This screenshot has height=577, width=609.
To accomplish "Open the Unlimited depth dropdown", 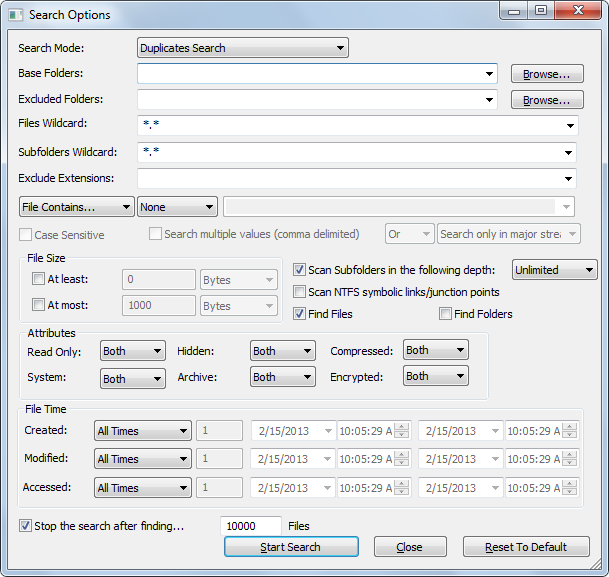I will click(554, 269).
